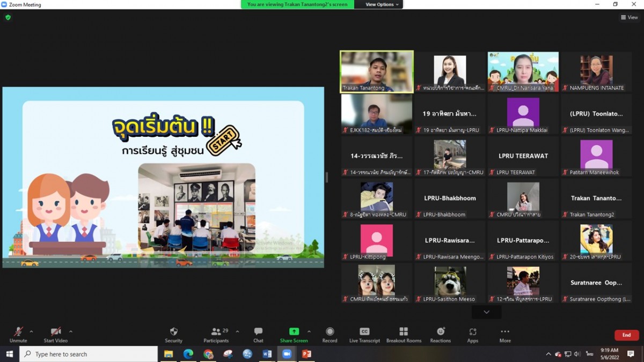
Task: Unmute the microphone
Action: pyautogui.click(x=18, y=332)
